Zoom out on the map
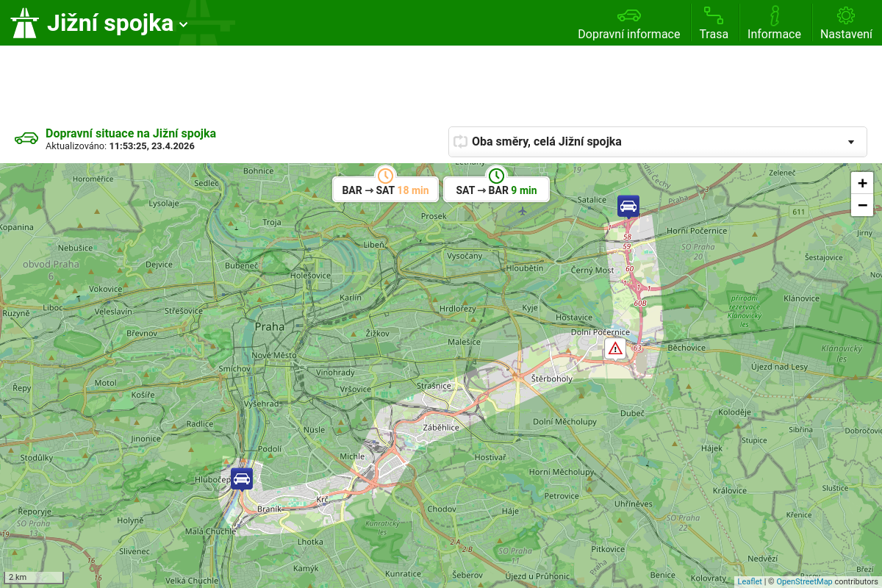Image resolution: width=882 pixels, height=588 pixels. (862, 205)
